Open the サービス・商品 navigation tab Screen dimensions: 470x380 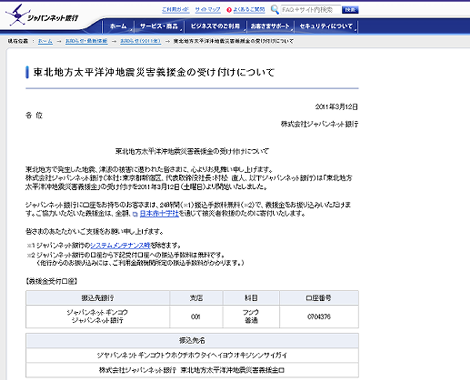pos(159,26)
